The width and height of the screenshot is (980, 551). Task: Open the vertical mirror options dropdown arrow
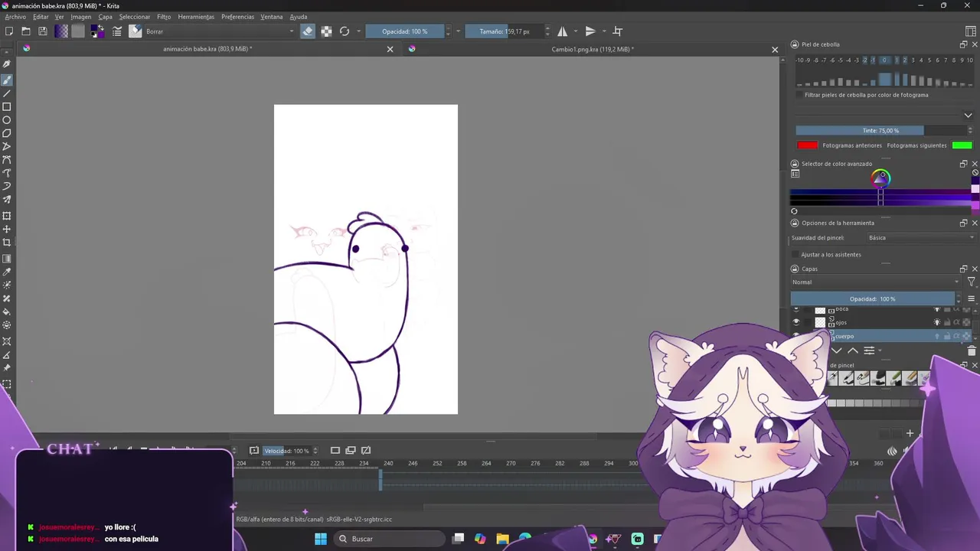(604, 31)
